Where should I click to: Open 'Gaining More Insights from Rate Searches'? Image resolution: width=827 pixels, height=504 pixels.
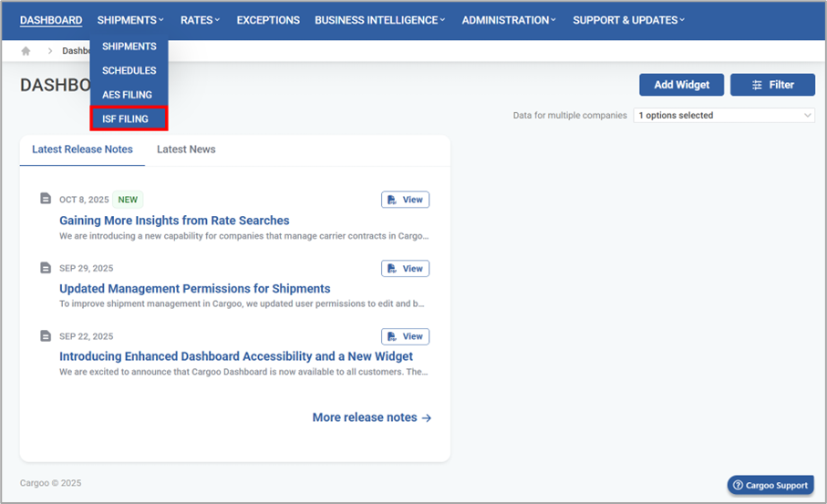[x=174, y=221]
